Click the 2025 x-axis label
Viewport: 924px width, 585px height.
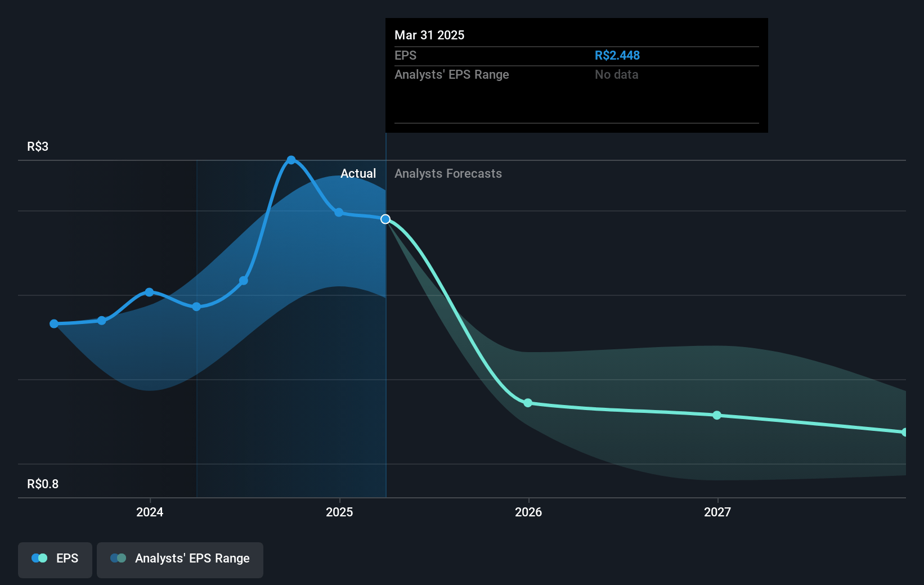339,512
